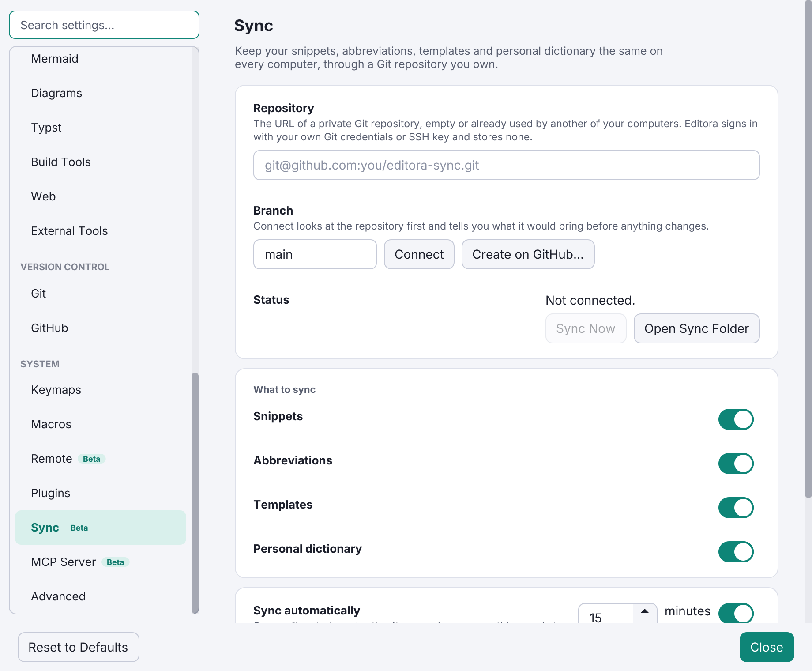Click the sync interval minutes field
Screen dimensions: 812x671
click(x=606, y=614)
